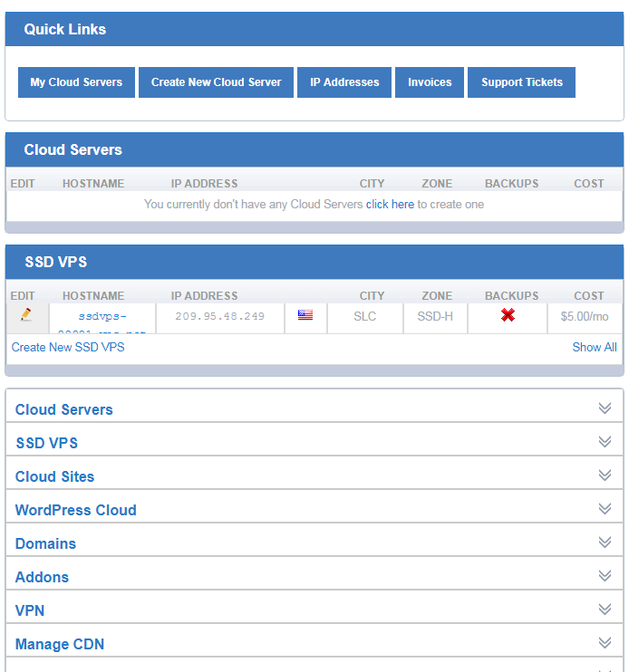Screen dimensions: 629x672
Task: Open the Manage CDN accordion title
Action: coord(60,644)
